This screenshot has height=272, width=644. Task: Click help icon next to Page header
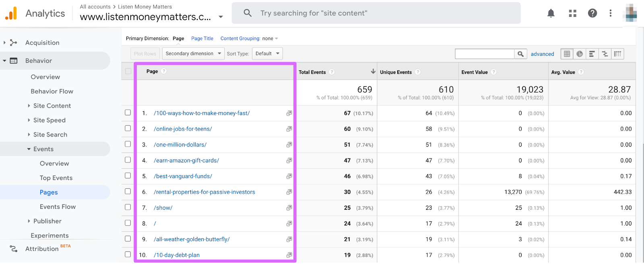(x=164, y=71)
